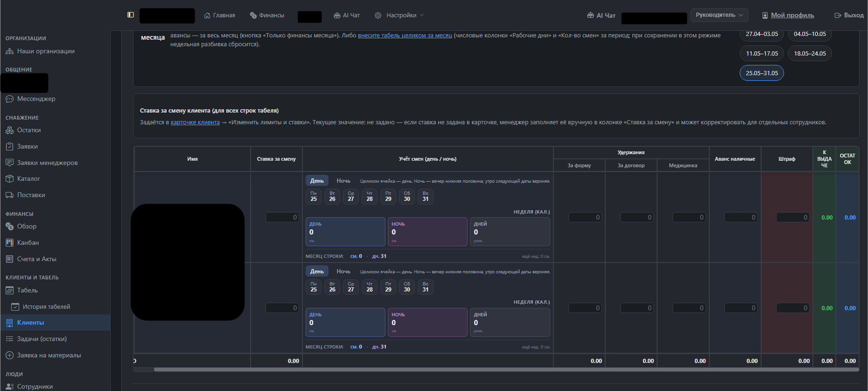Image resolution: width=868 pixels, height=391 pixels.
Task: Click first row Аванс наличные field
Action: (741, 217)
